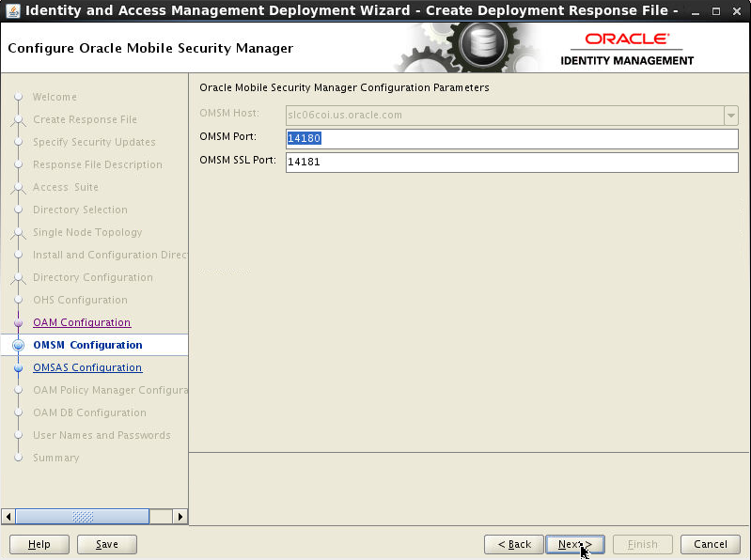This screenshot has height=560, width=751.
Task: Click the Create Response File branch icon
Action: [18, 120]
